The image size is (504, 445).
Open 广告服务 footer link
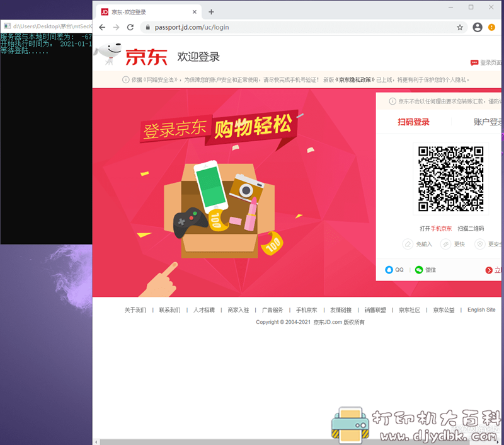click(x=272, y=309)
